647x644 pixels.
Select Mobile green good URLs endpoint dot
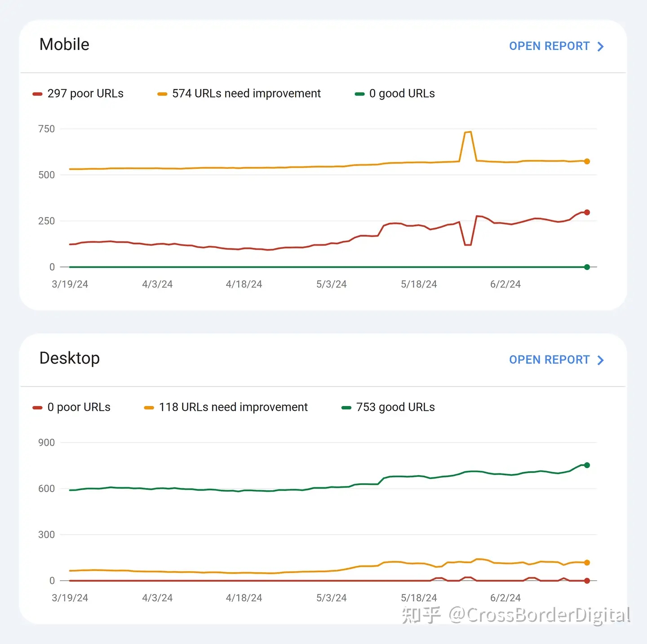pos(587,267)
